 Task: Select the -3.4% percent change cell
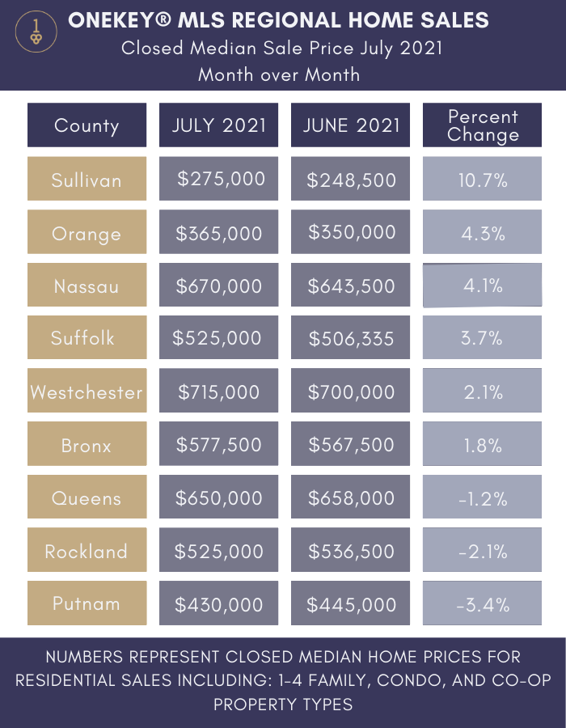(x=483, y=603)
